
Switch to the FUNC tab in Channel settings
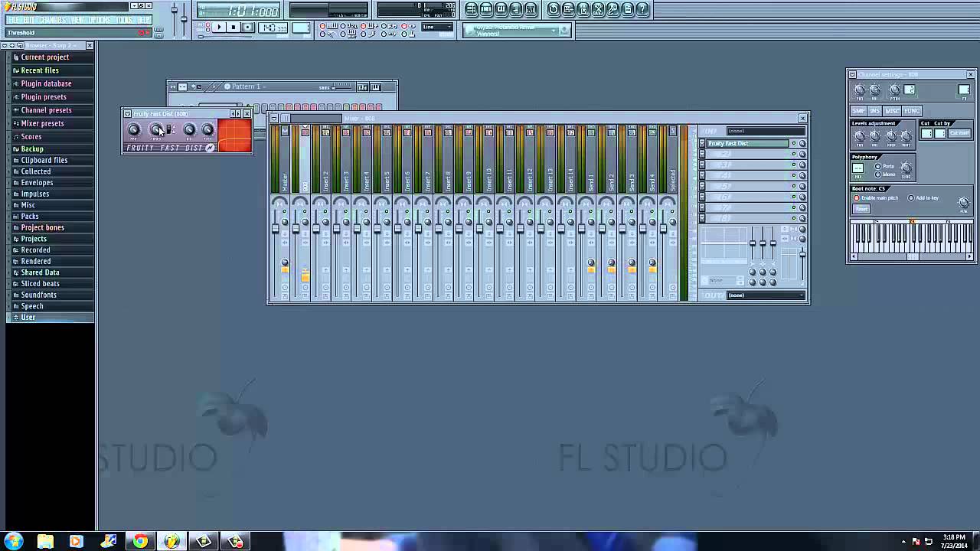[911, 111]
